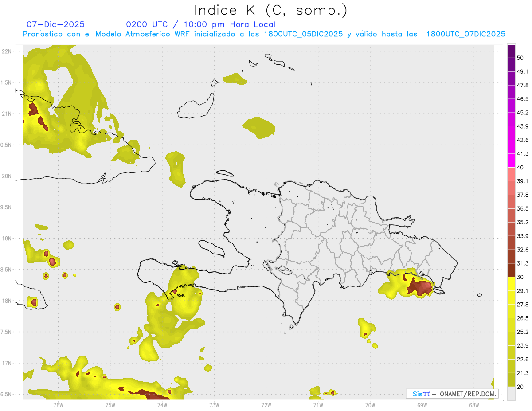Click the "18N" latitude label
The height and width of the screenshot is (411, 532).
point(7,301)
